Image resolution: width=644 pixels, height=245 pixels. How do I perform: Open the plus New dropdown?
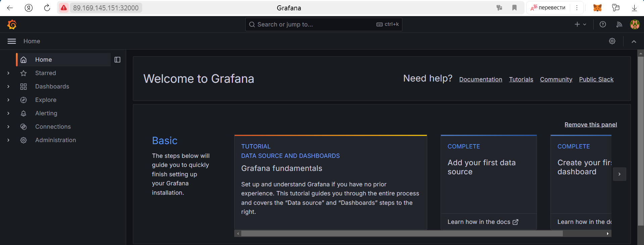point(581,24)
